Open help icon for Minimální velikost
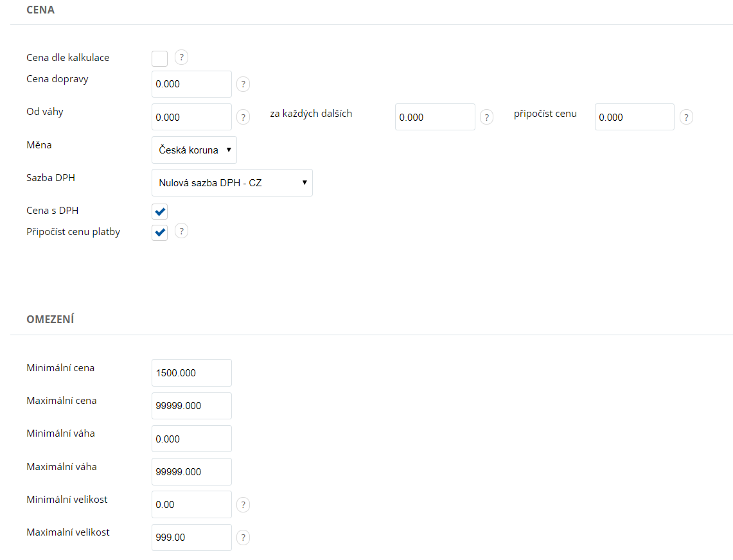Image resolution: width=733 pixels, height=560 pixels. pyautogui.click(x=243, y=505)
